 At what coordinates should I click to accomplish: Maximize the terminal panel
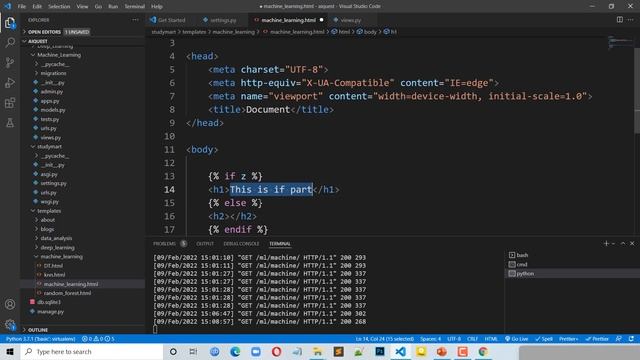coord(623,243)
